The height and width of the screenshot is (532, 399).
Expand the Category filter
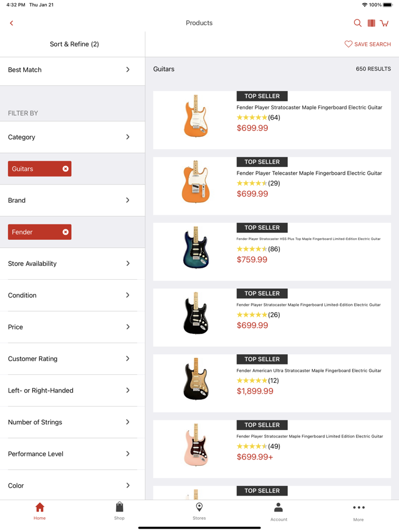[72, 137]
